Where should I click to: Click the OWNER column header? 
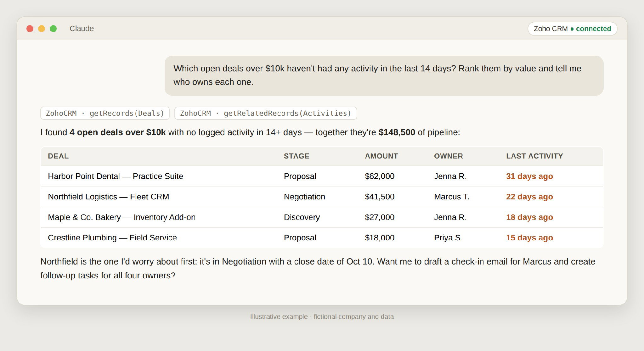pyautogui.click(x=449, y=156)
